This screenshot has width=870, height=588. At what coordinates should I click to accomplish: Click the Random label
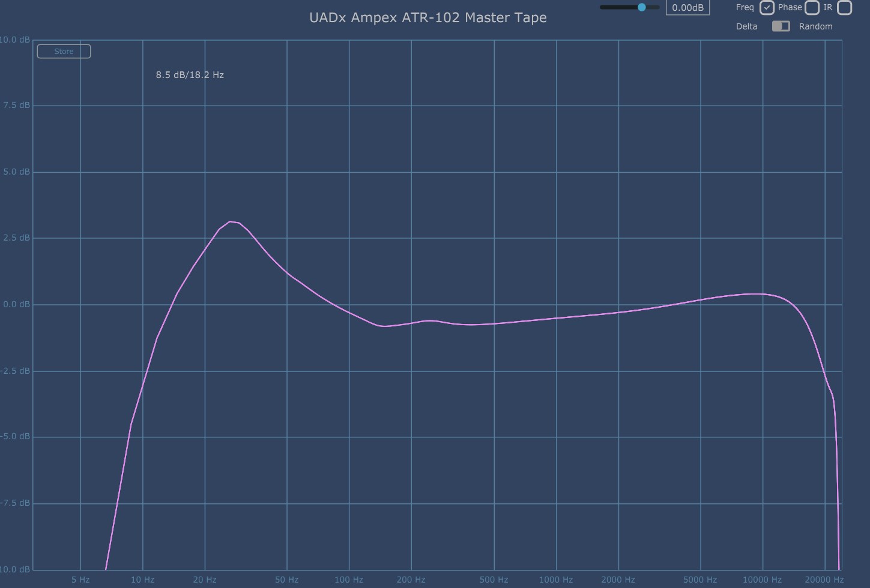(x=815, y=26)
